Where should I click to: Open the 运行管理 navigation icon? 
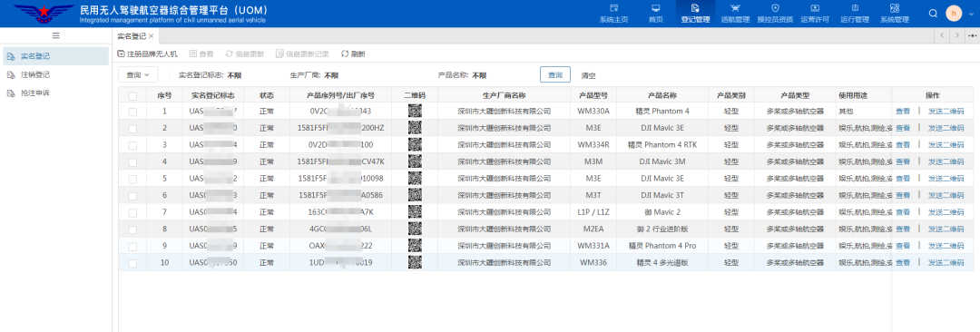click(855, 8)
